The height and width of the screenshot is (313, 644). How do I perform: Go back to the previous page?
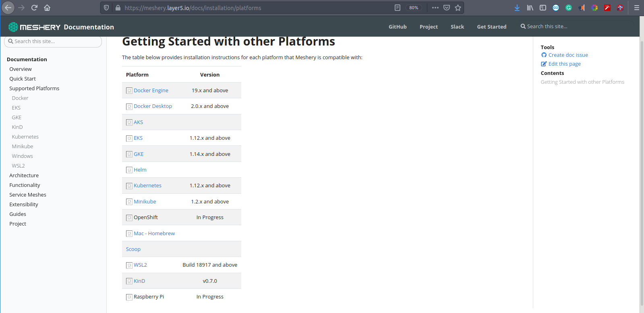tap(8, 8)
